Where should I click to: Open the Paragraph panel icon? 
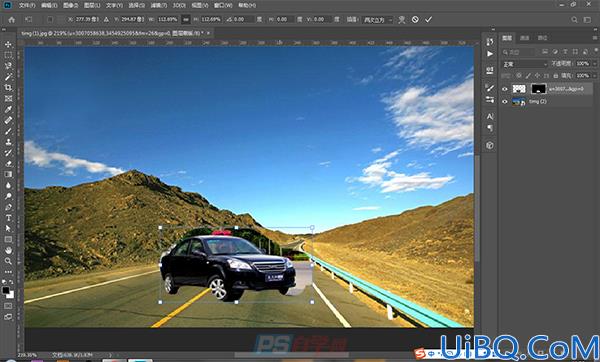pos(490,129)
